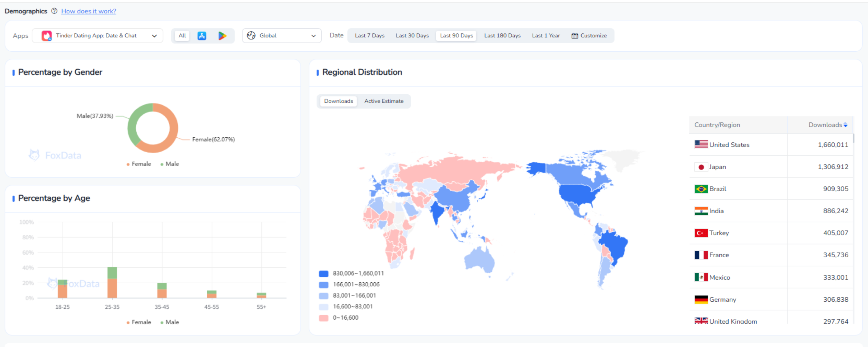Click the help question-mark icon beside Demographics
This screenshot has width=868, height=347.
(54, 11)
